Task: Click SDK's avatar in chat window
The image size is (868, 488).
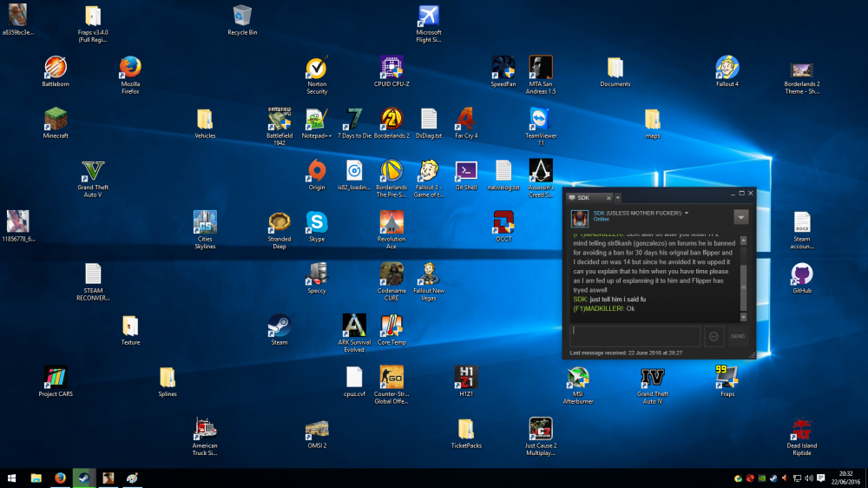Action: click(580, 218)
